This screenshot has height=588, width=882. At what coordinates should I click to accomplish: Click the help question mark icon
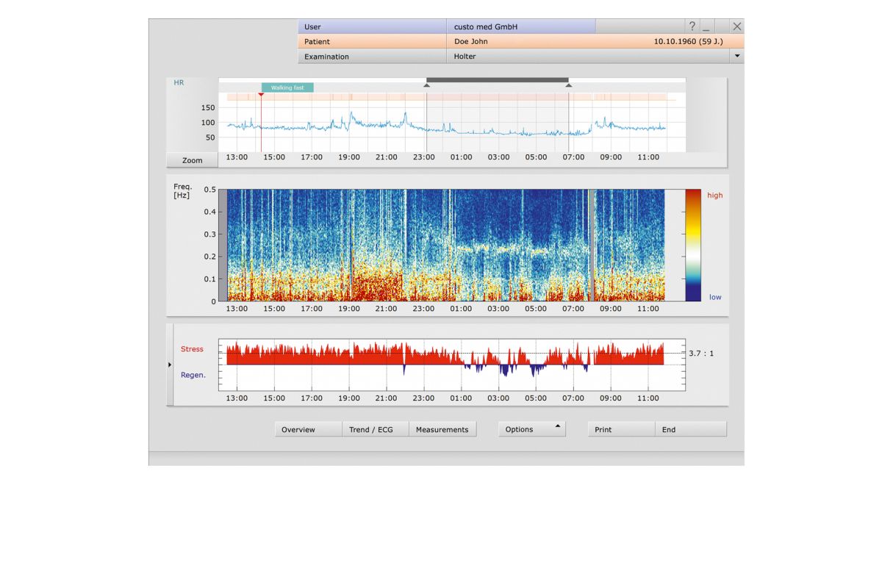click(x=692, y=26)
